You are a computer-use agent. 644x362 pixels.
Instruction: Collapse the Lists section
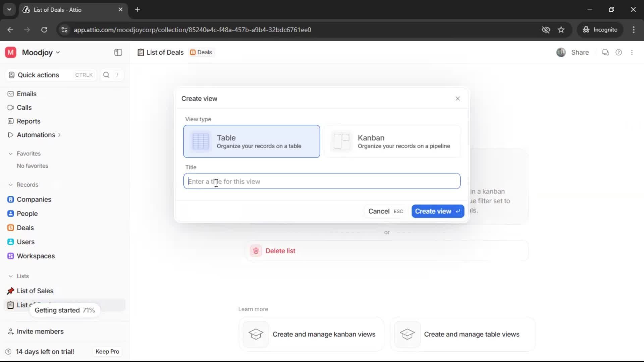tap(11, 276)
